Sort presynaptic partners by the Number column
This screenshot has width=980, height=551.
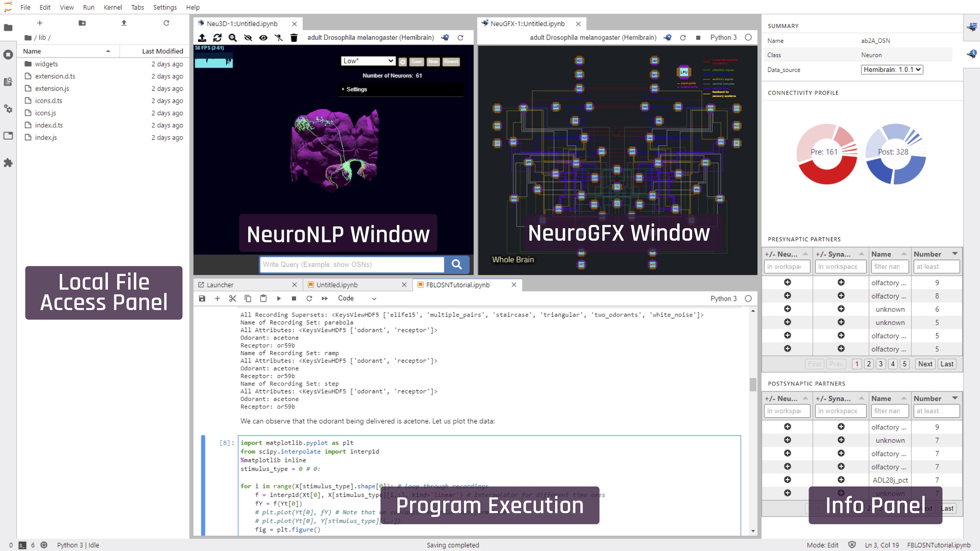(936, 254)
